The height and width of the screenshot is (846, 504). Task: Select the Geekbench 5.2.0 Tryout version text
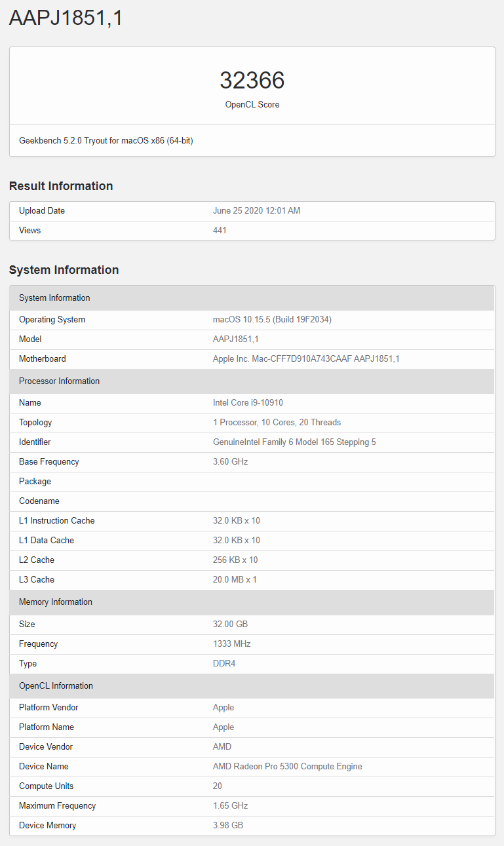click(x=106, y=141)
